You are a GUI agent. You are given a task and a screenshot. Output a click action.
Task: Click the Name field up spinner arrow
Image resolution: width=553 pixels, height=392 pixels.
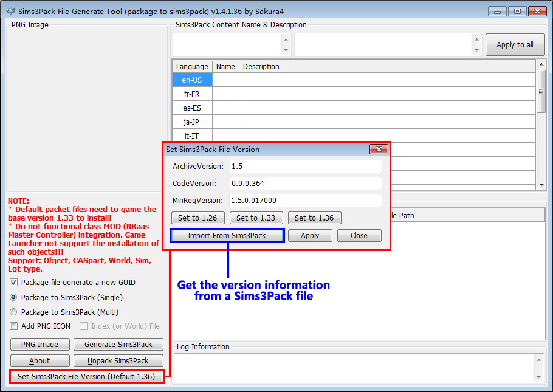click(x=286, y=40)
